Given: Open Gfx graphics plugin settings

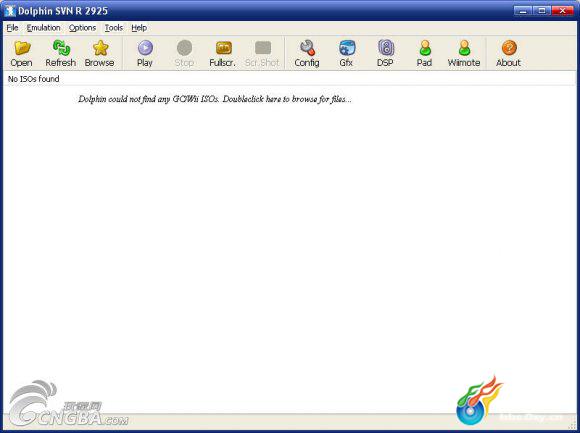Looking at the screenshot, I should point(346,54).
